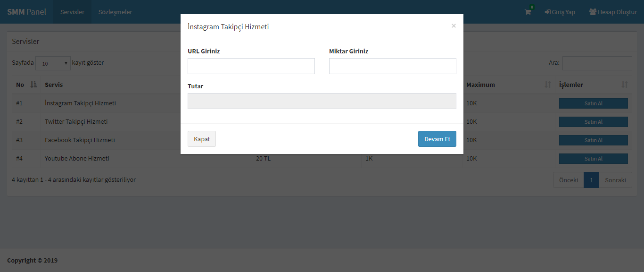Open the Servisler nav tab

72,12
